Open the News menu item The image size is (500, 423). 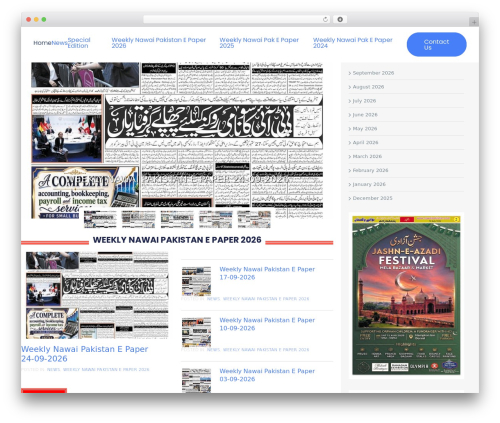[59, 43]
